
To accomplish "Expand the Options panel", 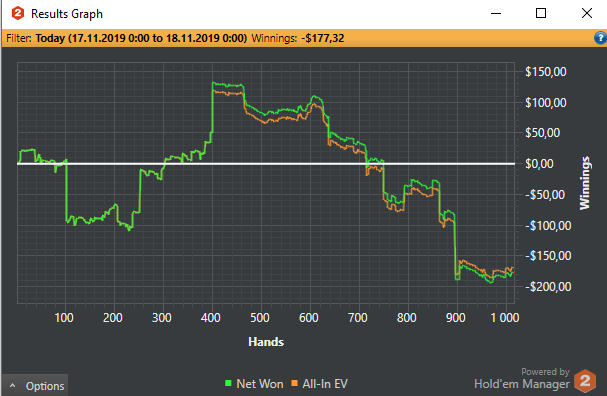I will pyautogui.click(x=36, y=386).
